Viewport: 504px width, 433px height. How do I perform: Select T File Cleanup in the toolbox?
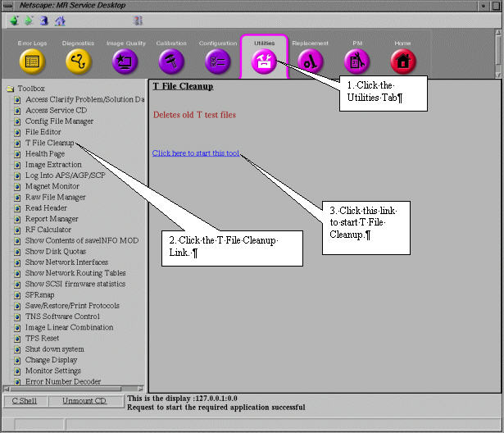click(x=49, y=143)
